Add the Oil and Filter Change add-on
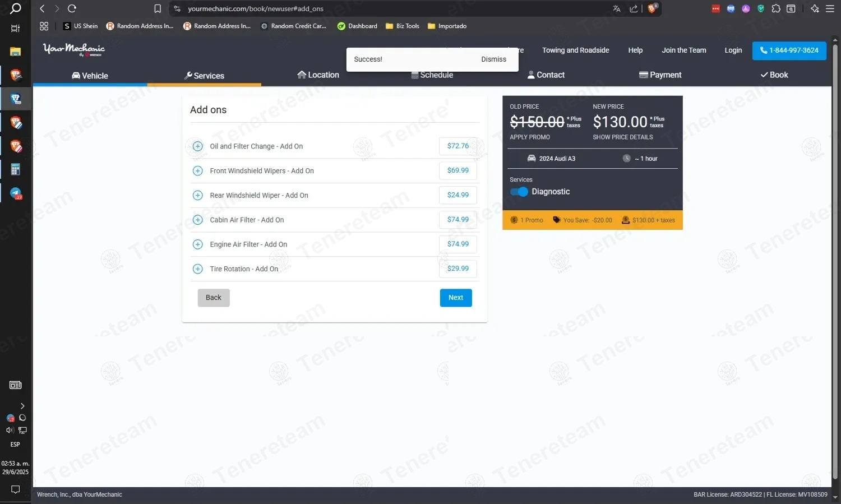 click(x=197, y=146)
